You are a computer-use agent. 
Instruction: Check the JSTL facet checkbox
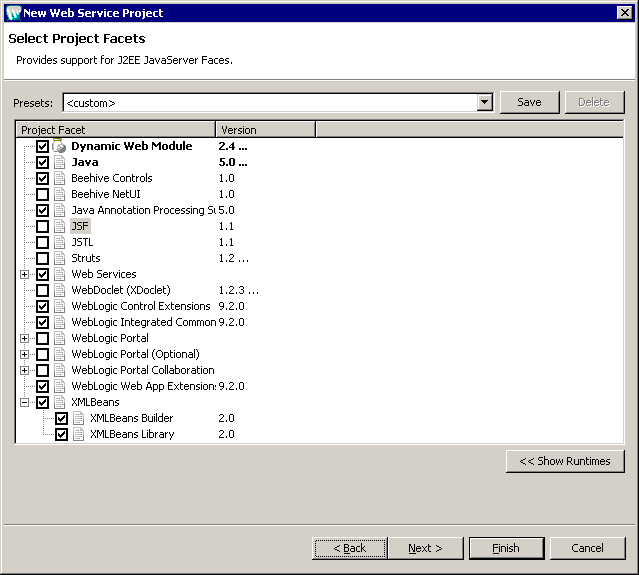42,242
